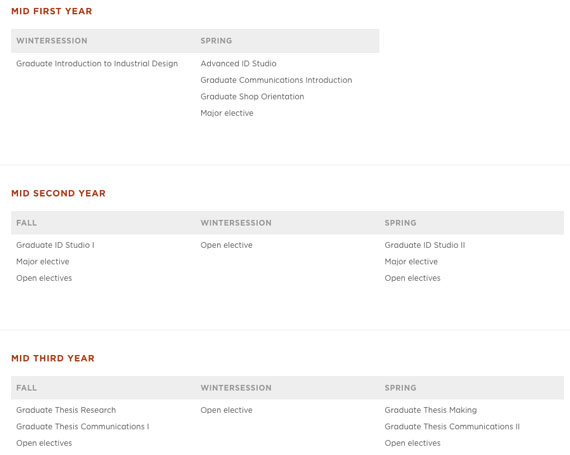570x455 pixels.
Task: Click Open elective in second year Wintersession
Action: [x=226, y=245]
